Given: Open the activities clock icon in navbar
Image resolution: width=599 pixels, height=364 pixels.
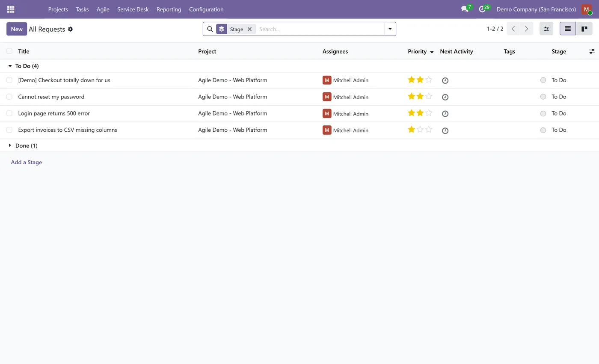Looking at the screenshot, I should (482, 9).
